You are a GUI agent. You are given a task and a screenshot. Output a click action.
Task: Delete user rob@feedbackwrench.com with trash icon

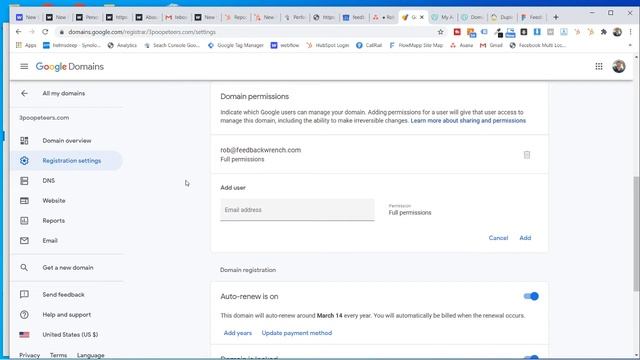tap(527, 155)
